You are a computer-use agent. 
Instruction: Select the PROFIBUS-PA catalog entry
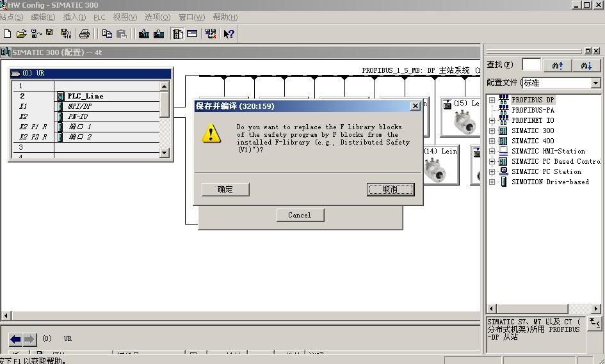[533, 110]
